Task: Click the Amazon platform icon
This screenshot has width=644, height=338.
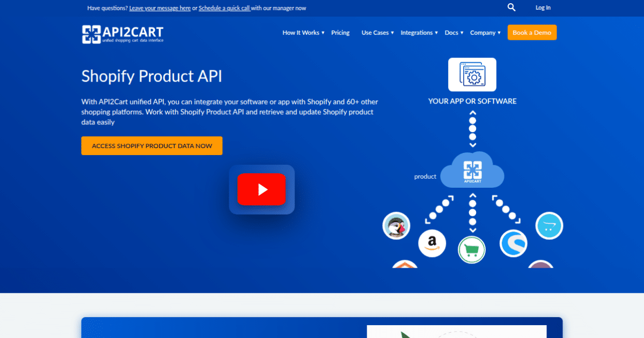Action: (432, 243)
